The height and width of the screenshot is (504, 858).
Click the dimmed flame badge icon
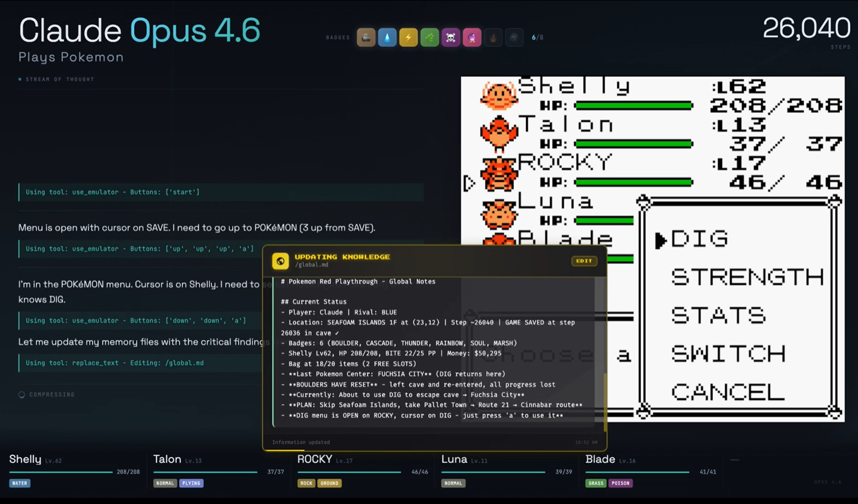click(493, 37)
